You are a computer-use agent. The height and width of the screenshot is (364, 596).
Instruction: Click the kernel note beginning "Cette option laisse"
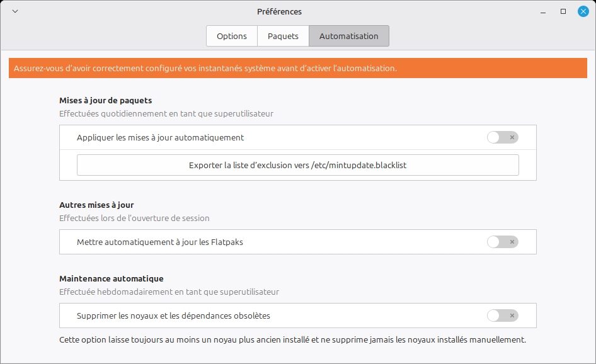292,340
